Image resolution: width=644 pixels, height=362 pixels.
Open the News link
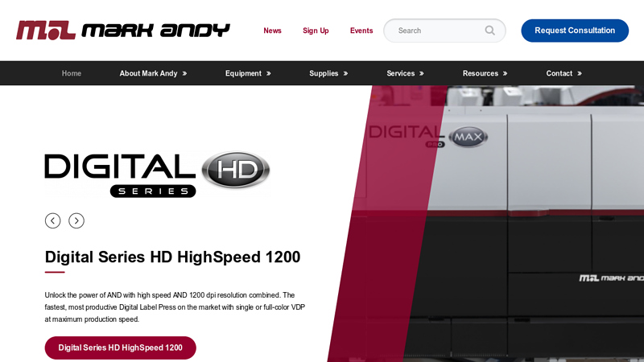(x=272, y=31)
